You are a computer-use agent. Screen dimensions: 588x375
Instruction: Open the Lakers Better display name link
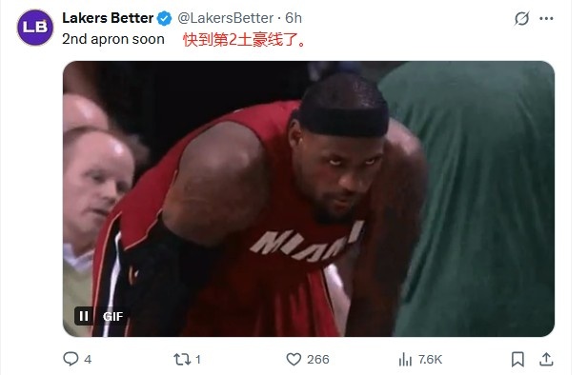(108, 18)
